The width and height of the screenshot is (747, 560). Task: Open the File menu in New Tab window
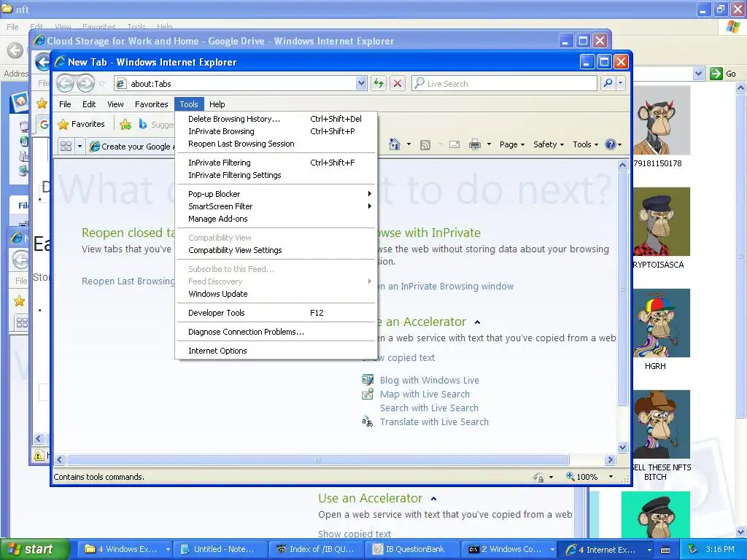pos(65,104)
